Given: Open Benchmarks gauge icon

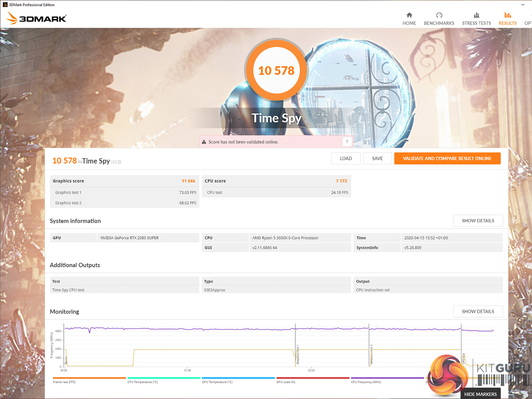Looking at the screenshot, I should tap(439, 15).
